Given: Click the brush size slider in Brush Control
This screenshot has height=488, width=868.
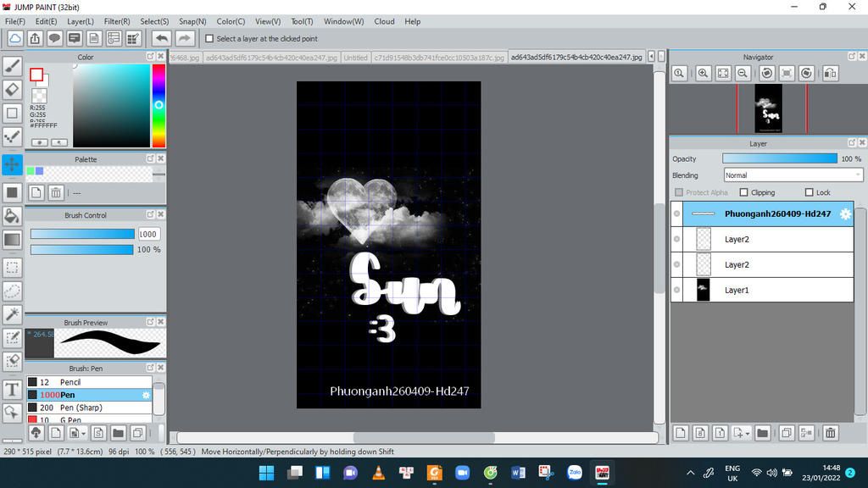Looking at the screenshot, I should (82, 234).
